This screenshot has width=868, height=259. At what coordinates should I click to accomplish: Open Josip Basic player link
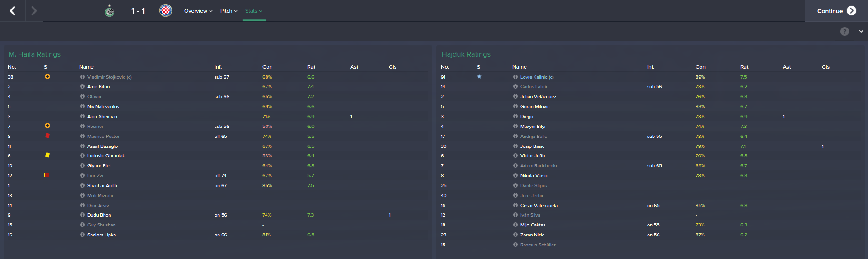tap(532, 146)
